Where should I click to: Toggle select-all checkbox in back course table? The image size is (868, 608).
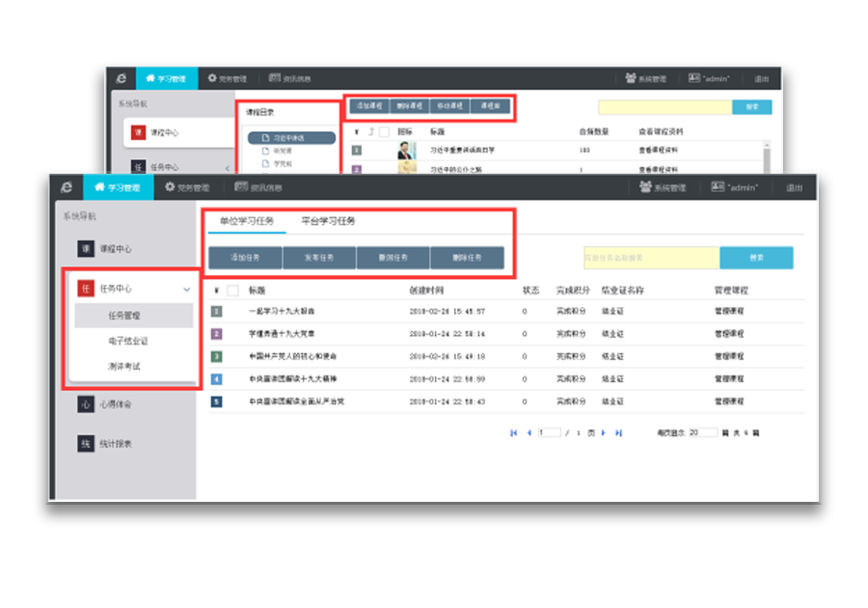[x=384, y=131]
